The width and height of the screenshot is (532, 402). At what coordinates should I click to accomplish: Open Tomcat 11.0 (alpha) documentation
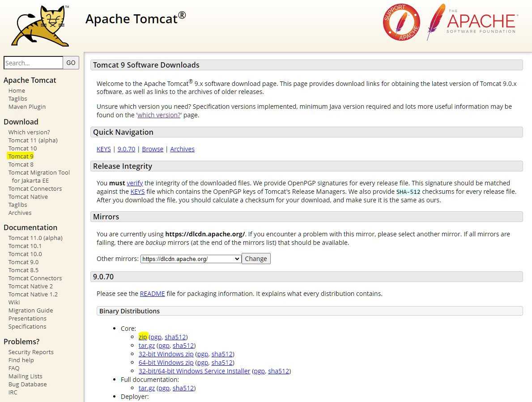(35, 238)
